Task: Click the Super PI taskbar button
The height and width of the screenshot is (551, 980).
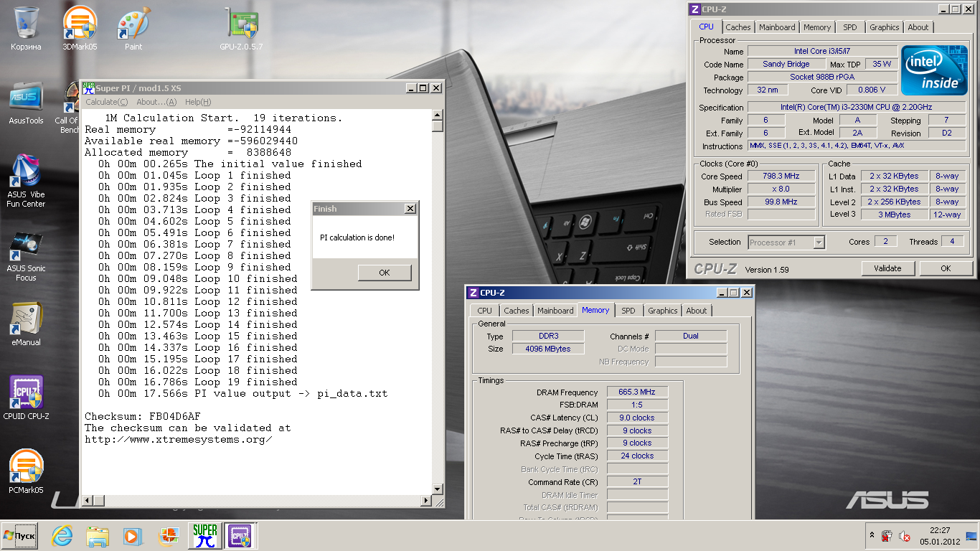Action: point(205,536)
